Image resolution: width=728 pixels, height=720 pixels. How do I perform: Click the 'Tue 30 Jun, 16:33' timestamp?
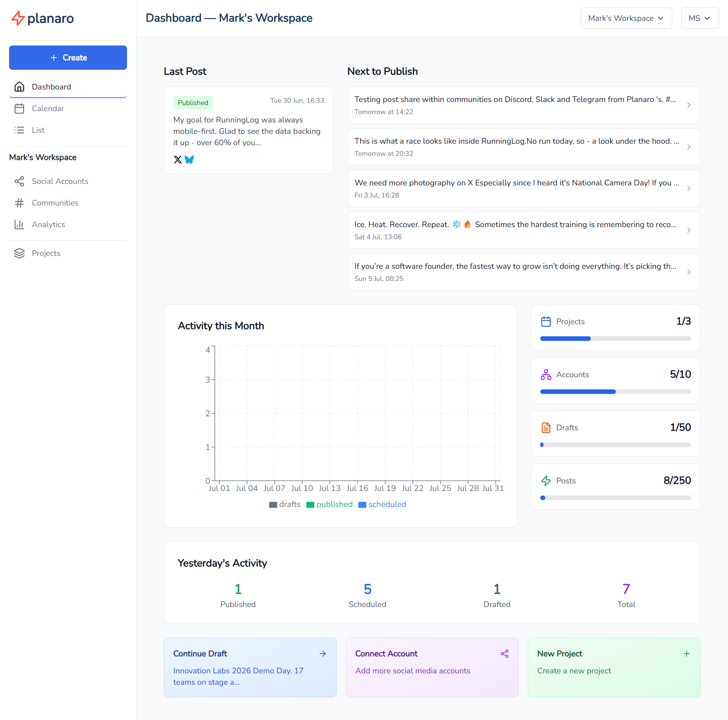(x=297, y=100)
